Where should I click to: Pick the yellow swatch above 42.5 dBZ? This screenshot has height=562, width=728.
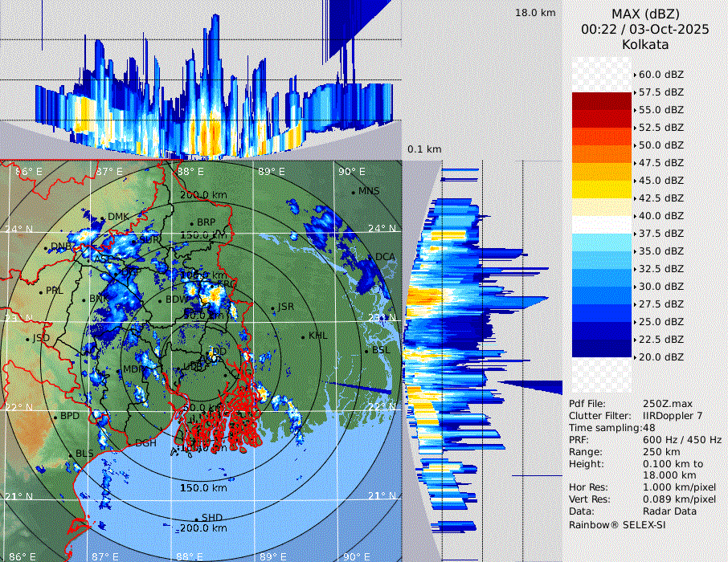click(602, 189)
